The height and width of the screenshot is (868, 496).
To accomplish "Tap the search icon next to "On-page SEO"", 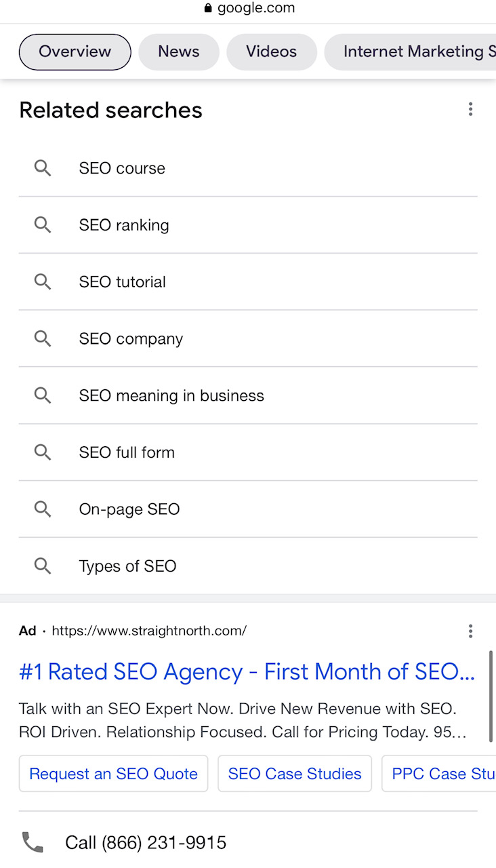I will (x=42, y=509).
